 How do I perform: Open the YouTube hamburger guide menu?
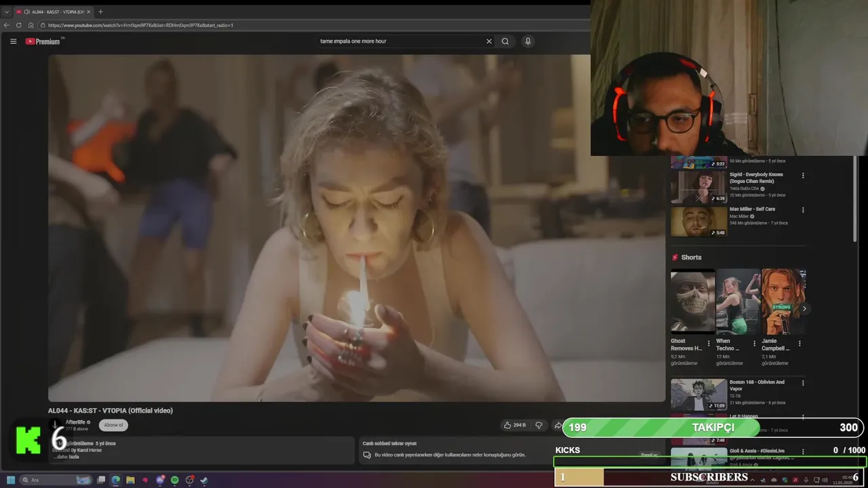pos(13,41)
